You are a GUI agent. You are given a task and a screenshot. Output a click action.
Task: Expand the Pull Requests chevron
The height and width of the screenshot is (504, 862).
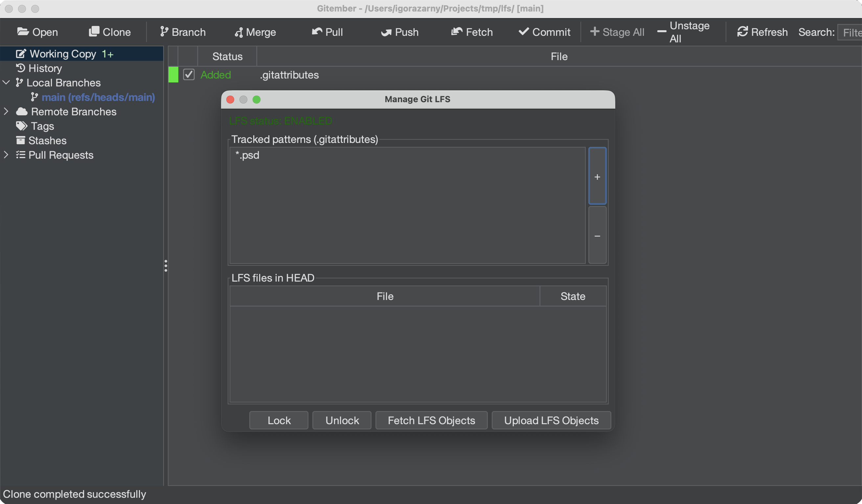6,155
